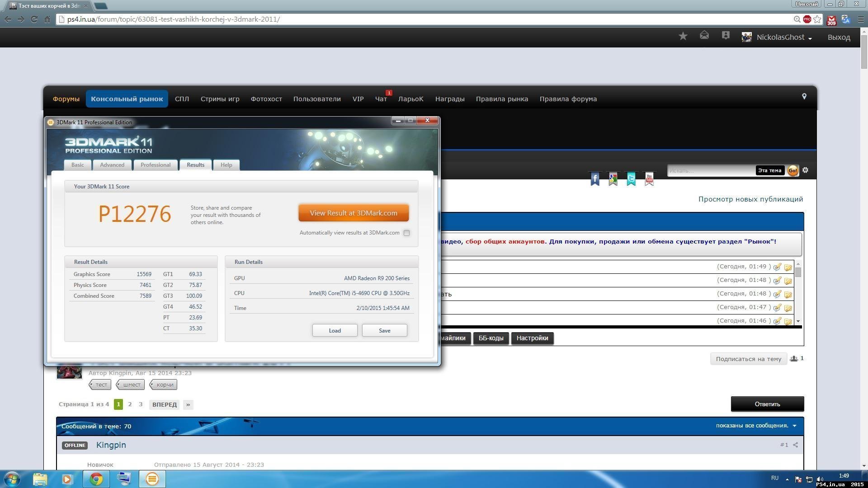Click the Facebook share ribbon icon
Viewport: 868px width, 488px height.
[x=595, y=179]
